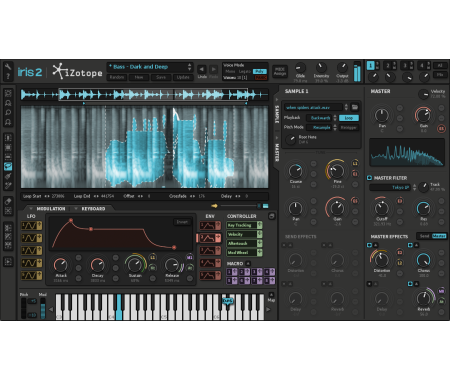450x380 pixels.
Task: Expand the MACRO section arrow
Action: pyautogui.click(x=248, y=263)
